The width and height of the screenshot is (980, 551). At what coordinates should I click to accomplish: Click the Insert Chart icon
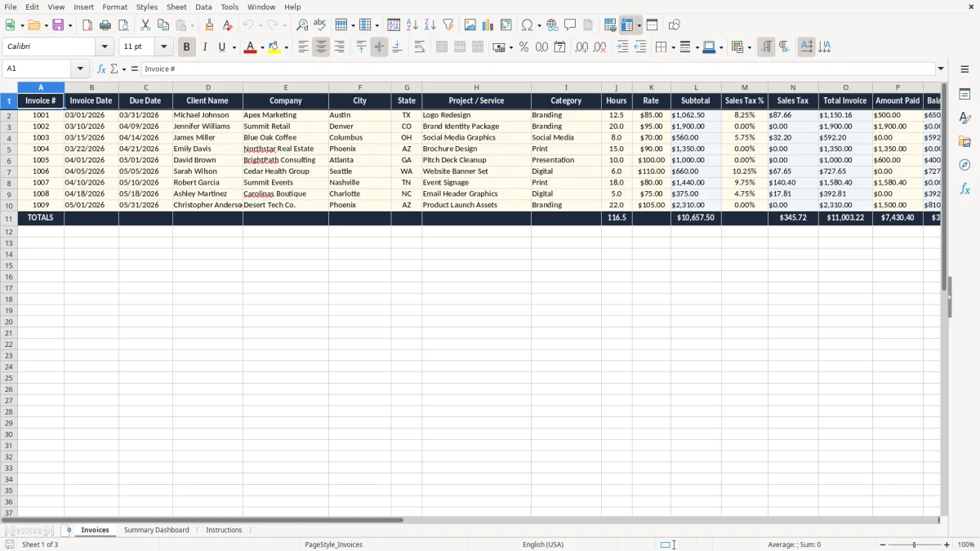488,25
